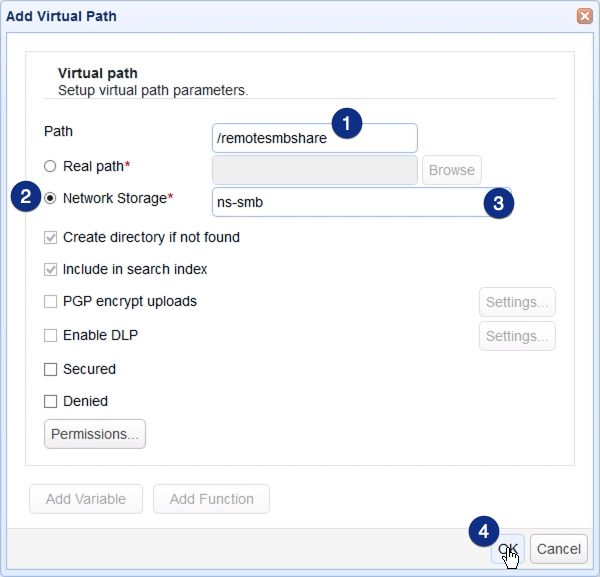
Task: Cancel the Add Virtual Path dialog
Action: click(x=558, y=548)
